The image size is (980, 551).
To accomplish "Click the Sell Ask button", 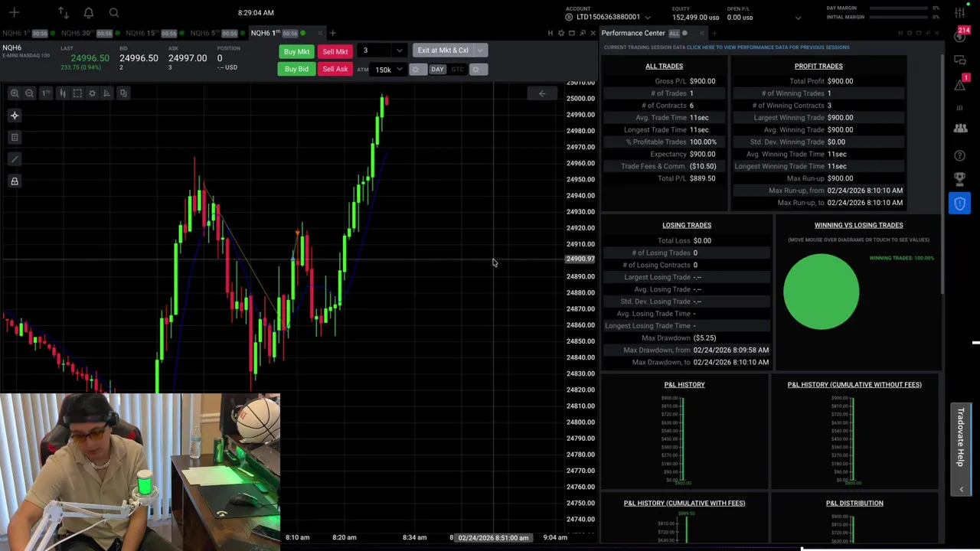I will click(335, 69).
